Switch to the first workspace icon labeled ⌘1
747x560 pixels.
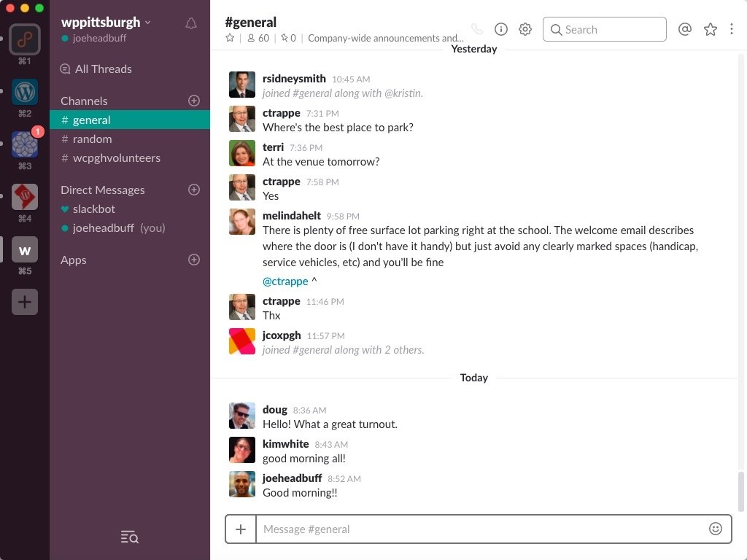pyautogui.click(x=25, y=39)
